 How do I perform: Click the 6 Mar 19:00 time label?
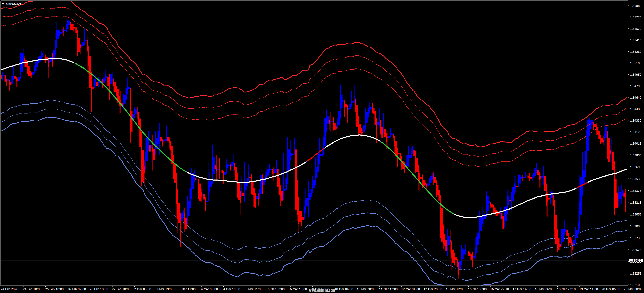click(x=299, y=289)
